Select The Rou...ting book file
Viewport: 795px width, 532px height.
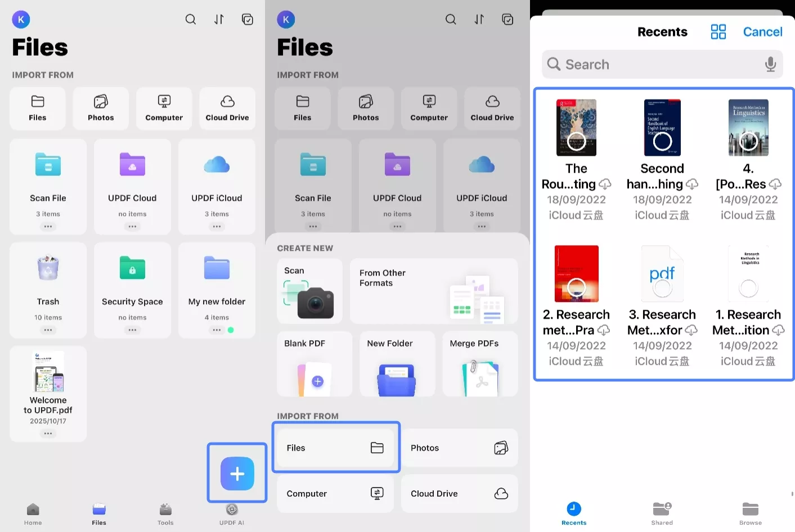click(x=576, y=160)
